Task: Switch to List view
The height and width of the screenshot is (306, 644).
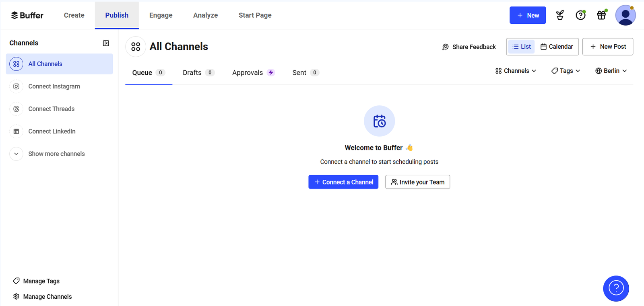Action: coord(521,47)
